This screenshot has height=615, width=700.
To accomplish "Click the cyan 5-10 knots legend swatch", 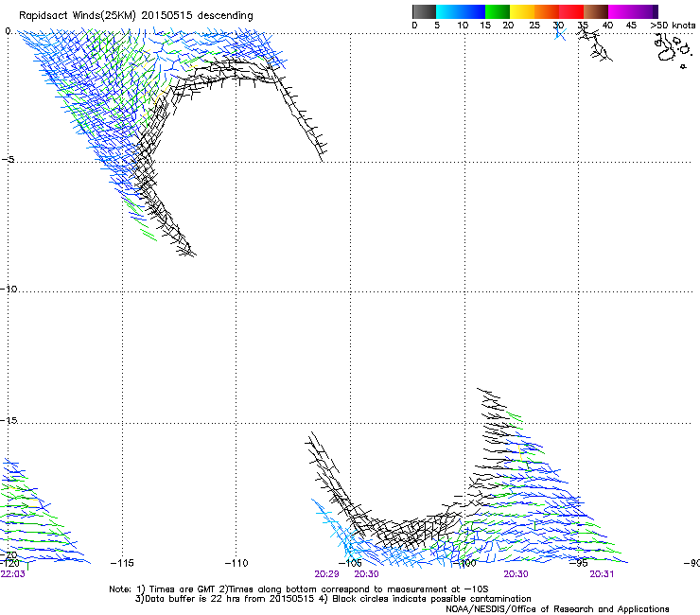I will [448, 11].
